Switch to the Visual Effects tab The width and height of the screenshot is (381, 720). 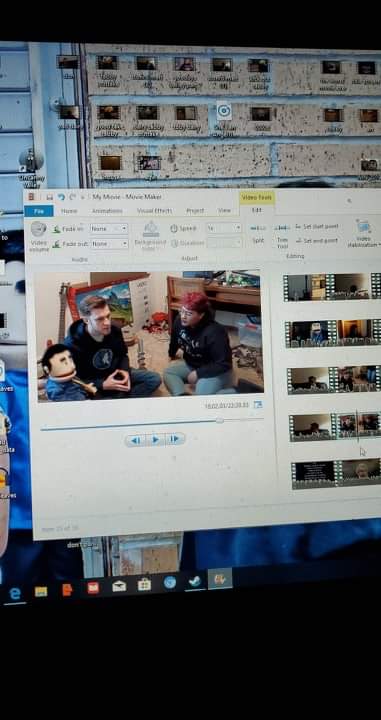(154, 211)
